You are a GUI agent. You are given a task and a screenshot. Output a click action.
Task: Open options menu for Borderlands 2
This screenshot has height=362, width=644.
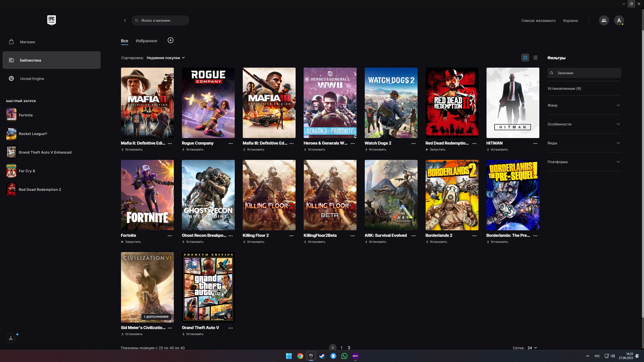pyautogui.click(x=474, y=236)
